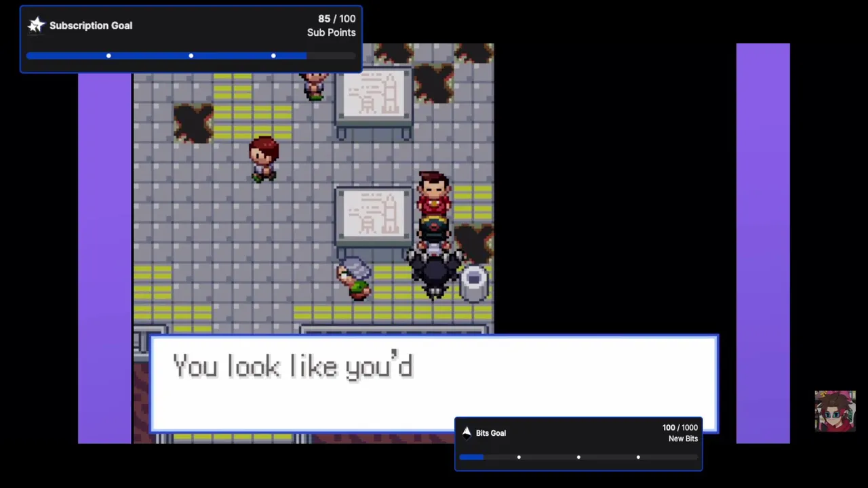
Task: Click the streamer avatar thumbnail
Action: (835, 411)
